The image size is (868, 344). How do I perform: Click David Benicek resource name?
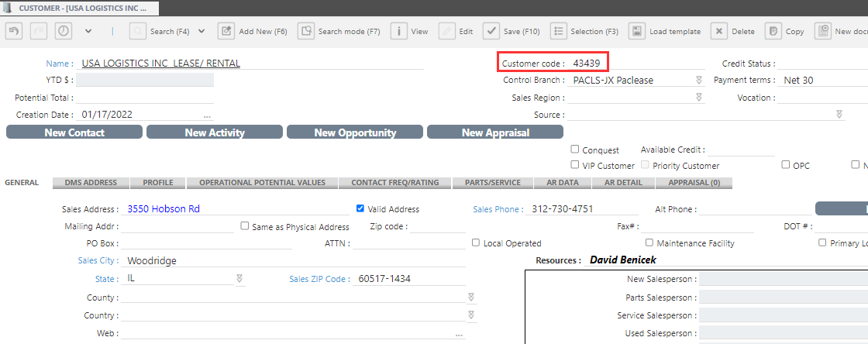623,260
